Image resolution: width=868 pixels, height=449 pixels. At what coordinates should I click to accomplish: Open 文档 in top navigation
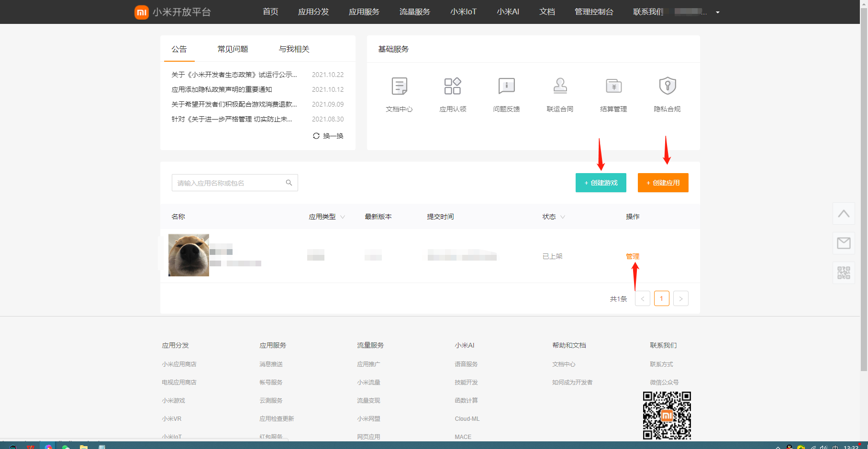[x=547, y=11]
